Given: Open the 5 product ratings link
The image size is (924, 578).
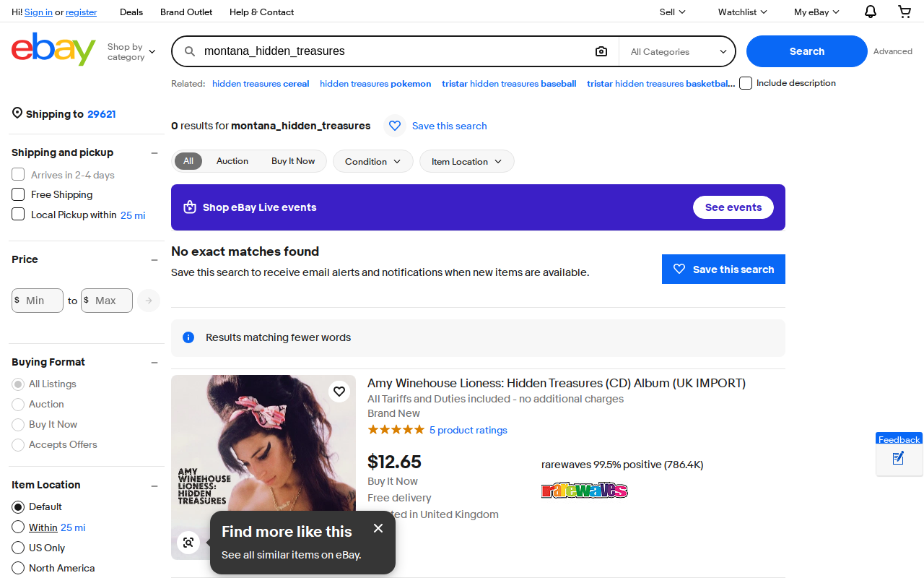Looking at the screenshot, I should (468, 430).
